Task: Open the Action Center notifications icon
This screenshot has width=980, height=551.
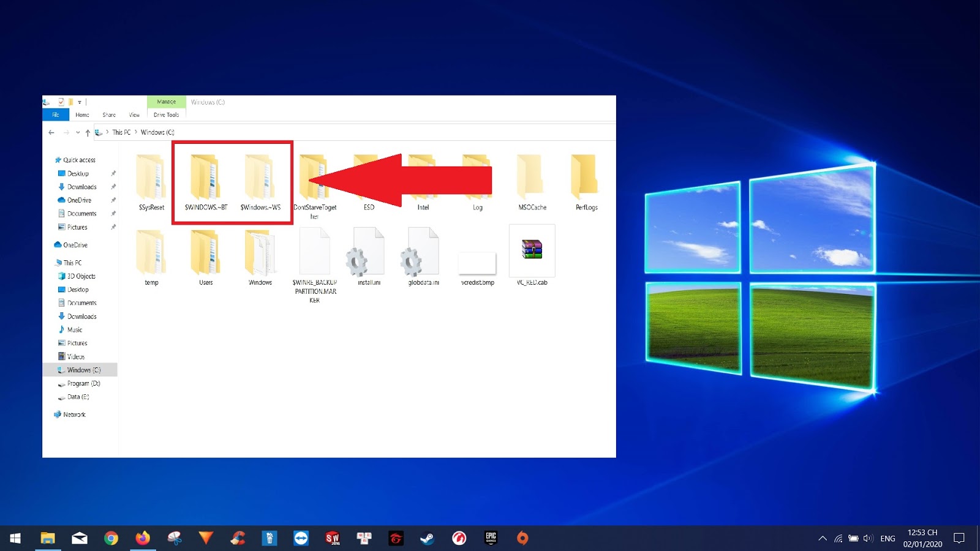Action: click(x=959, y=538)
